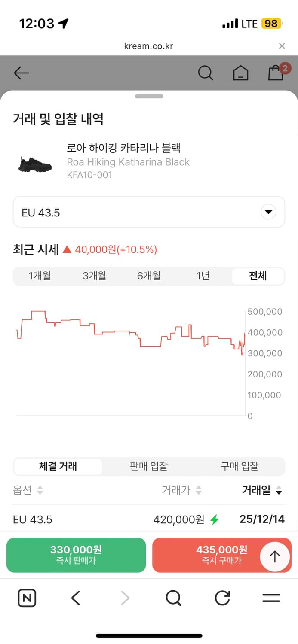This screenshot has width=298, height=644.
Task: Go to KREAM home via the house icon
Action: tap(241, 73)
